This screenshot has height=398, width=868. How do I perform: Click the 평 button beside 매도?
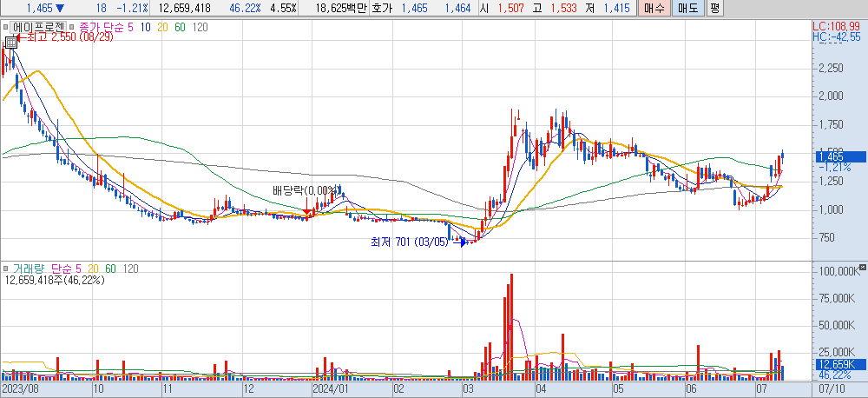[714, 8]
